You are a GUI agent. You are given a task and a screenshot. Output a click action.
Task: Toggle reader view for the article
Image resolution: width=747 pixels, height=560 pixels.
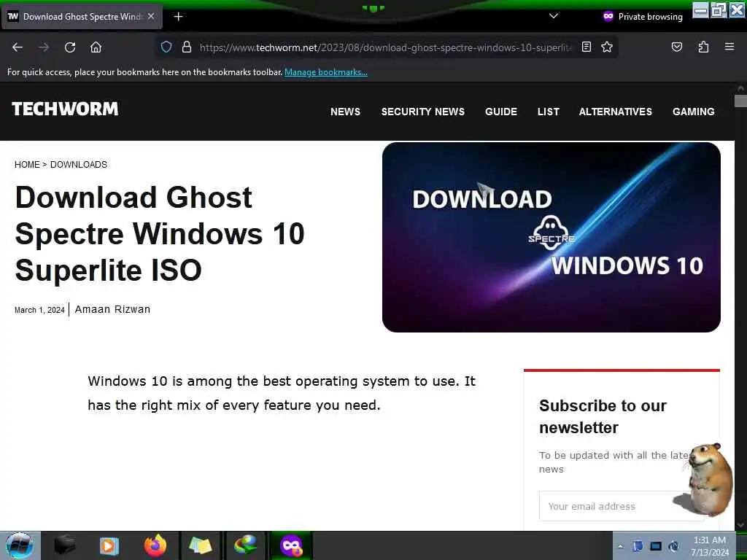tap(587, 47)
